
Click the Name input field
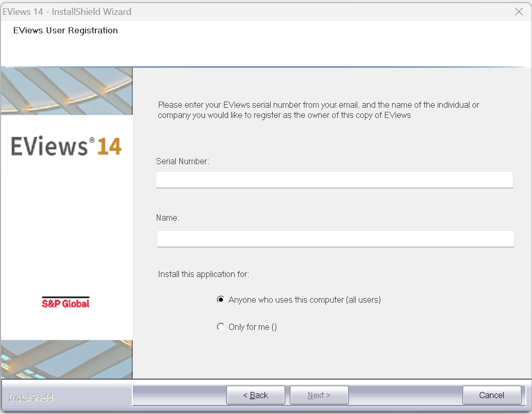pos(335,239)
